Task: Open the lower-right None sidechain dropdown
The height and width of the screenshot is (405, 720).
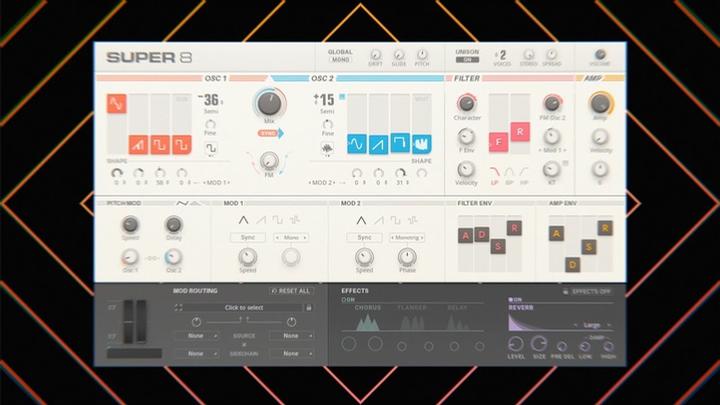Action: click(292, 354)
